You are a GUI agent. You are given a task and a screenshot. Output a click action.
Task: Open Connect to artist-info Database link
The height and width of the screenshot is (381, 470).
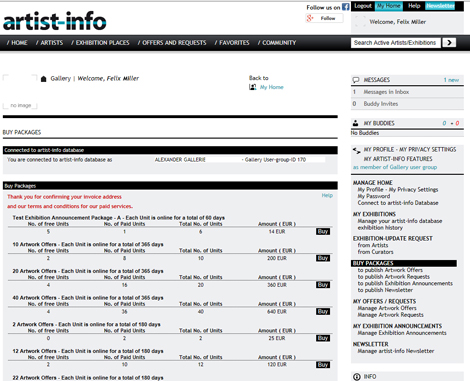tap(398, 203)
